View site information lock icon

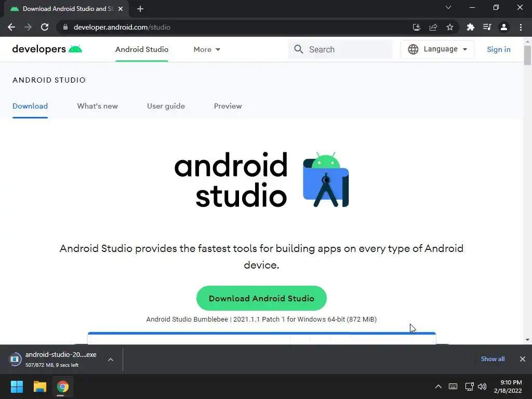click(65, 27)
